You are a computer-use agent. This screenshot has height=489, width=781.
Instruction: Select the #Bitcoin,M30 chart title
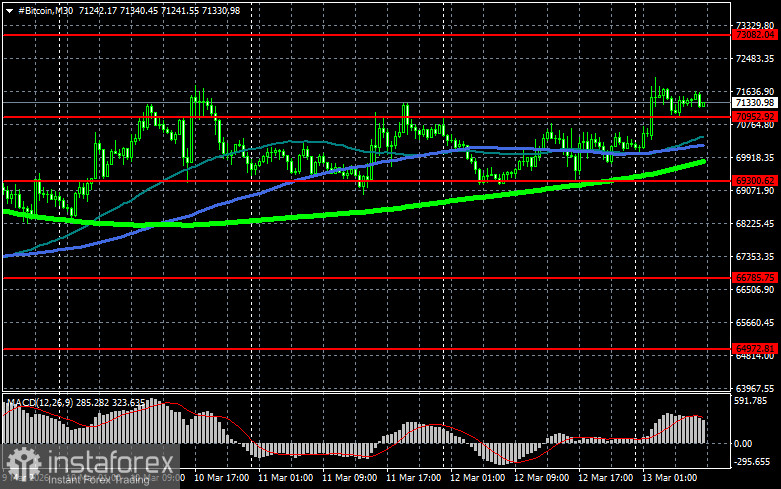click(x=45, y=10)
